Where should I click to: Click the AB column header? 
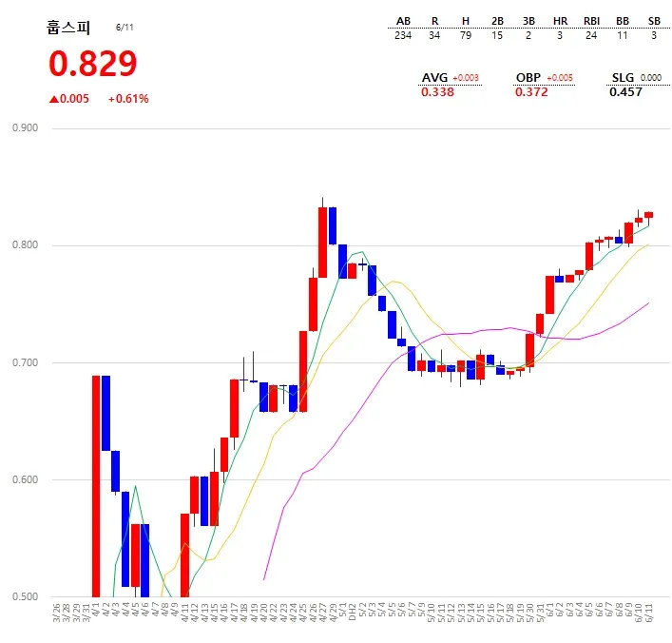click(x=403, y=21)
